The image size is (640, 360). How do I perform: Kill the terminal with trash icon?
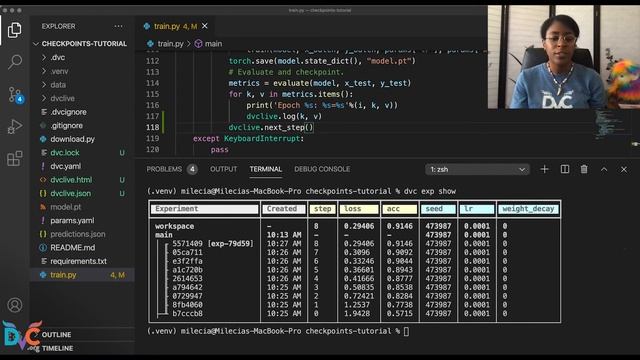pos(584,169)
